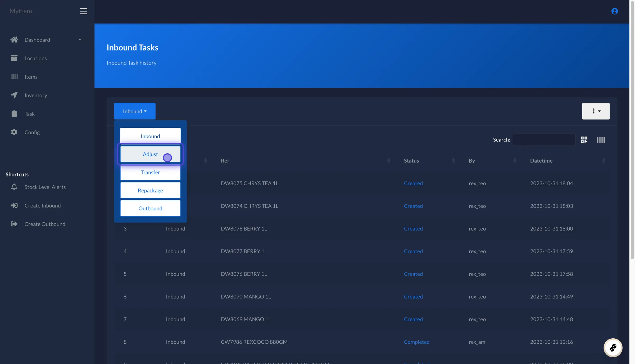Expand the Dashboard submenu arrow
This screenshot has height=364, width=635.
[80, 40]
